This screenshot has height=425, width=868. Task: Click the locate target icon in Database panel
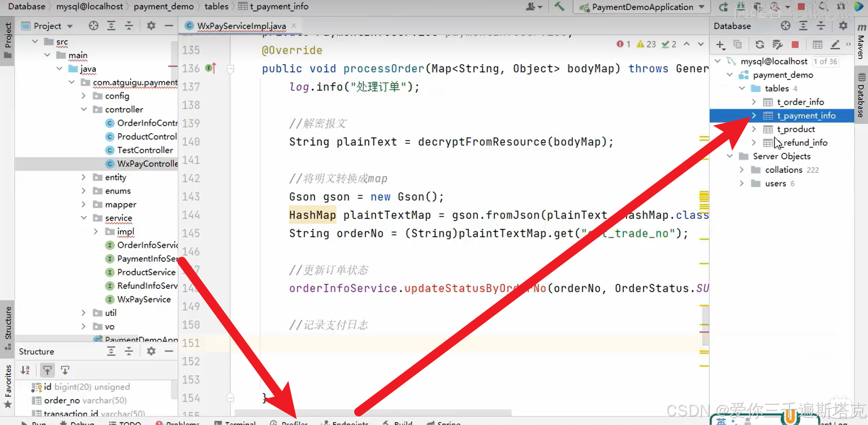[x=786, y=26]
